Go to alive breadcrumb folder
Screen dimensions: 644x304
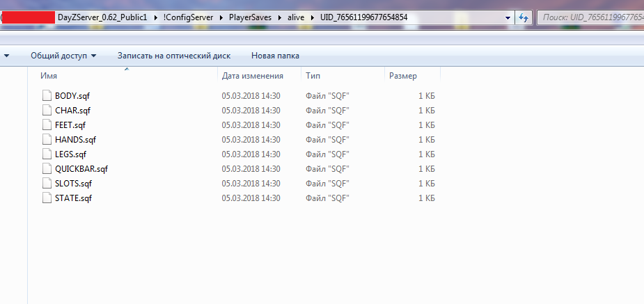tap(296, 17)
